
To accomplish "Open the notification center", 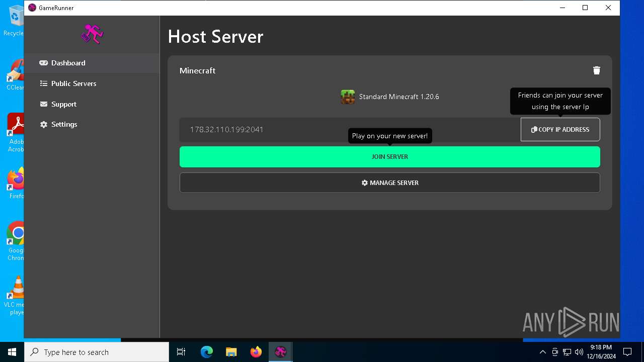I will pos(627,352).
